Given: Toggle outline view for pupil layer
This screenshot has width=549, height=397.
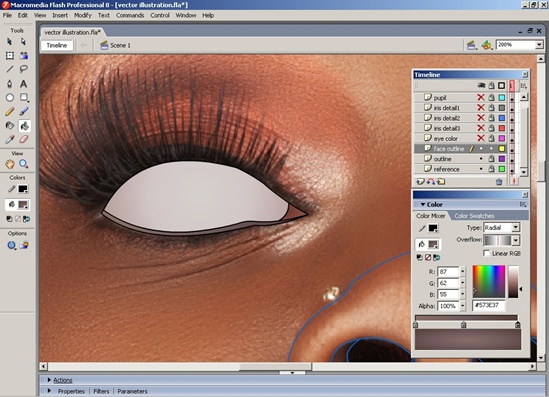Looking at the screenshot, I should [502, 98].
